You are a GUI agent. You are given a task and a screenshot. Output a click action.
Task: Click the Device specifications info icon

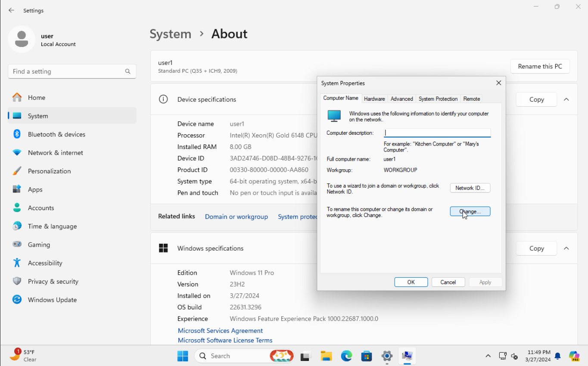click(x=163, y=99)
